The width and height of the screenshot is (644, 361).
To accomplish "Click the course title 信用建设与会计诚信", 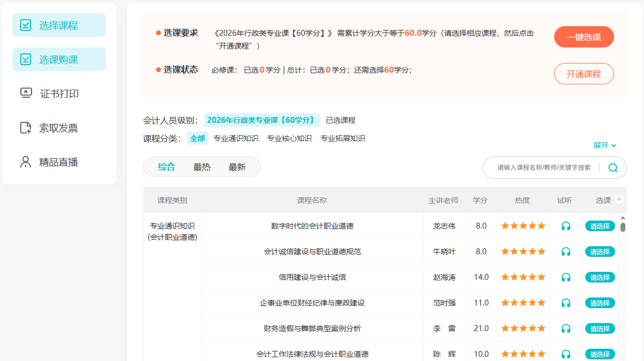I will pos(312,277).
